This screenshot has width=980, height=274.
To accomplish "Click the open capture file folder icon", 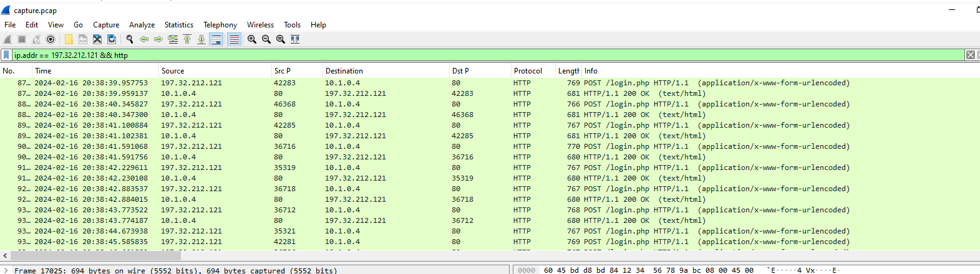I will [69, 39].
